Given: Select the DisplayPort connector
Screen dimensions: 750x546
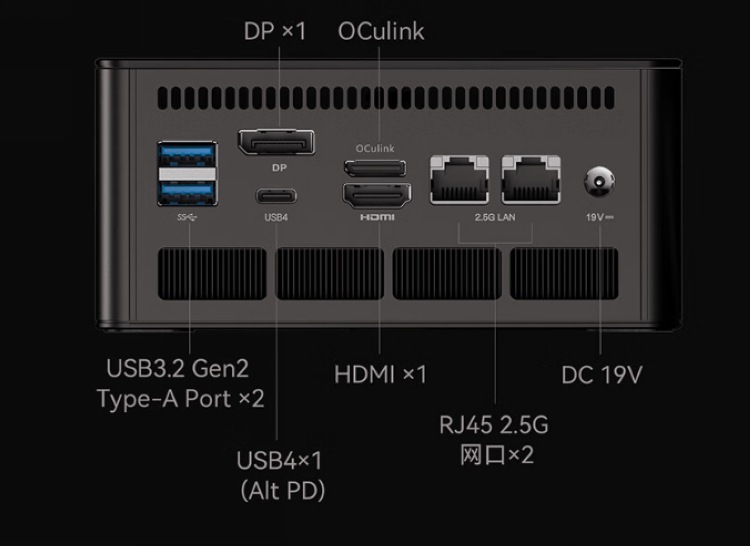Looking at the screenshot, I should [x=277, y=142].
